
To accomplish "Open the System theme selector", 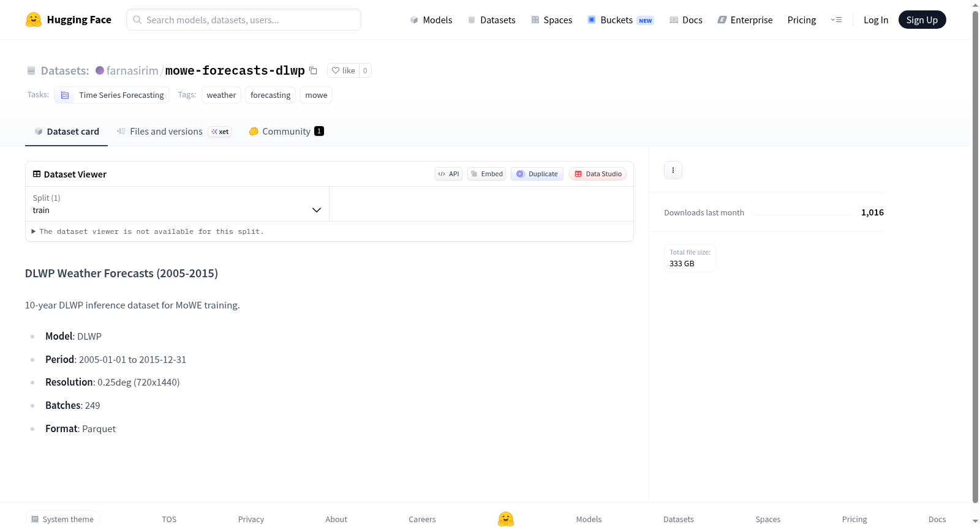I will pyautogui.click(x=62, y=519).
